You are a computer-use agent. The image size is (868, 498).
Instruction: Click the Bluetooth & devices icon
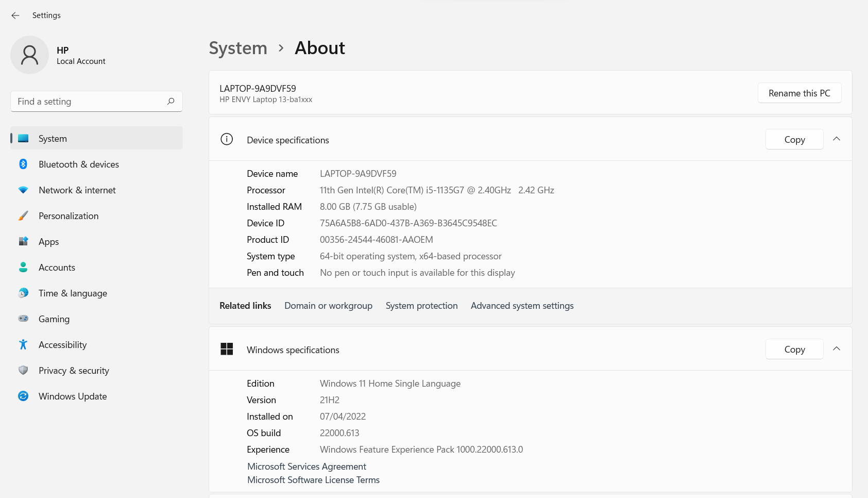tap(23, 164)
